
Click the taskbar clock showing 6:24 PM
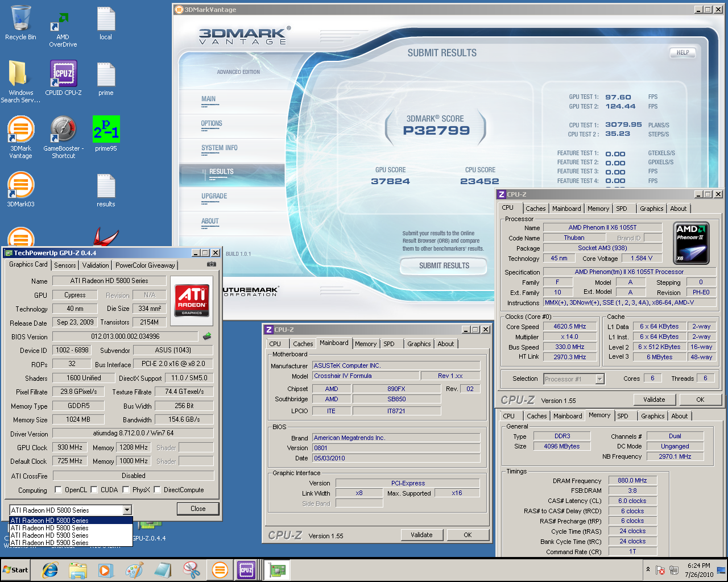(x=698, y=570)
